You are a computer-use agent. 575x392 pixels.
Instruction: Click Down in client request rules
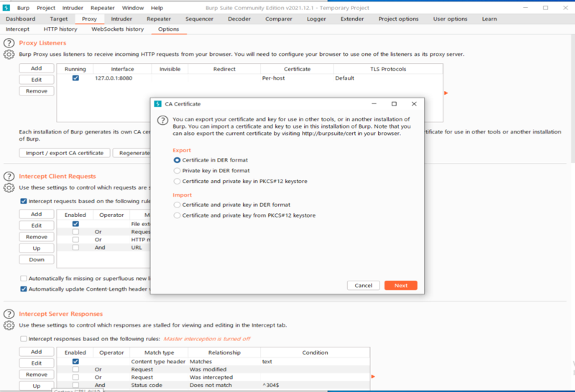(37, 260)
